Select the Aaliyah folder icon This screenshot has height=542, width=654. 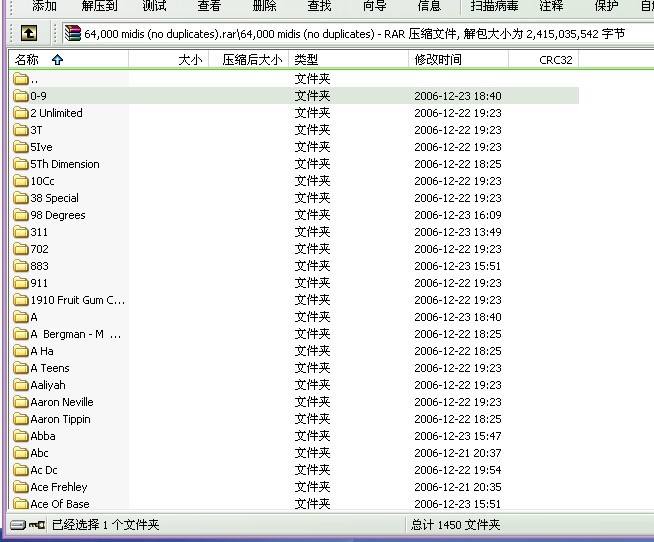20,385
